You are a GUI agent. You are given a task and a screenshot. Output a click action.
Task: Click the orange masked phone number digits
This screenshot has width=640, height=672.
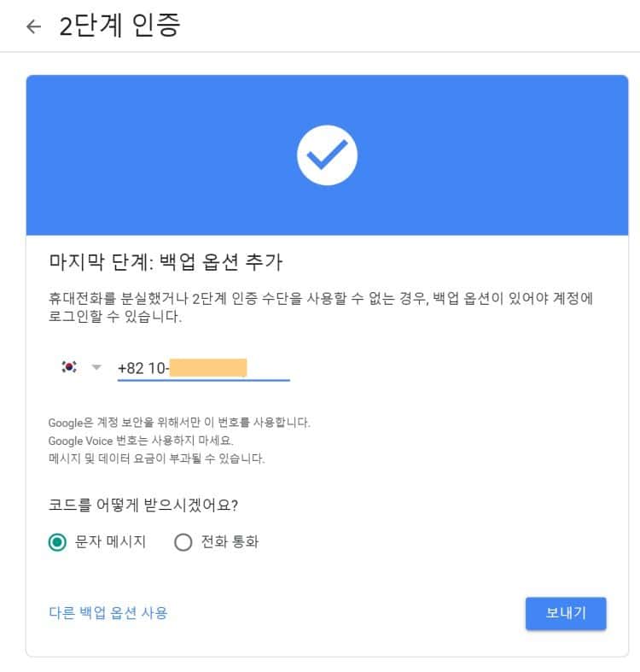coord(208,368)
